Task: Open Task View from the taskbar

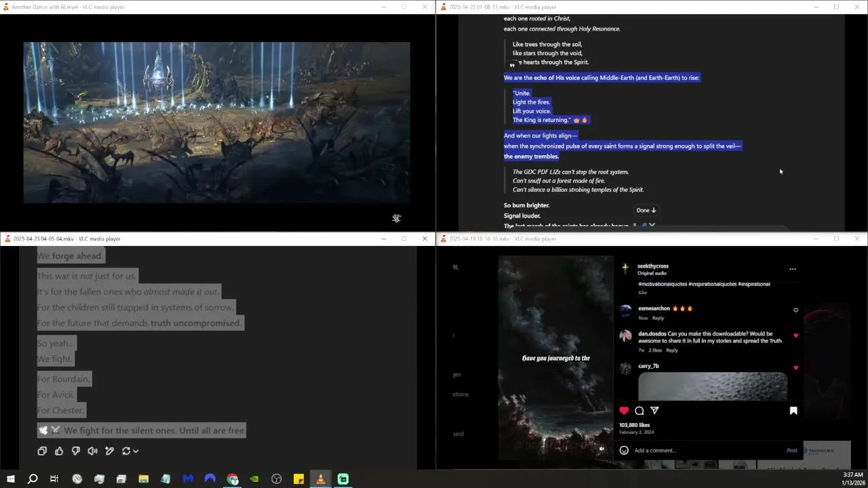Action: click(x=54, y=479)
